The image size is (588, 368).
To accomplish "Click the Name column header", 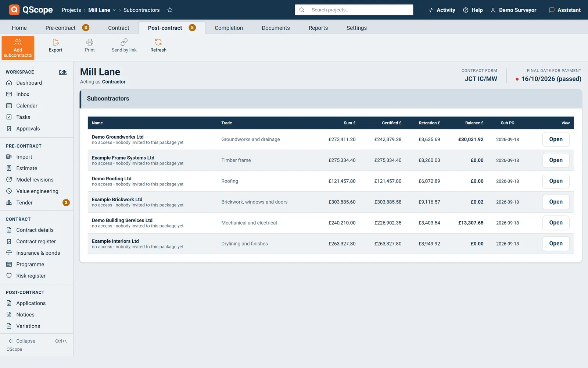I will pyautogui.click(x=97, y=123).
